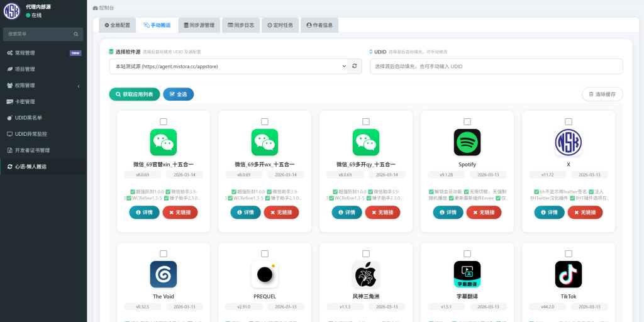The width and height of the screenshot is (644, 322).
Task: Click version v44.2.0 on TikTok card
Action: click(x=548, y=307)
